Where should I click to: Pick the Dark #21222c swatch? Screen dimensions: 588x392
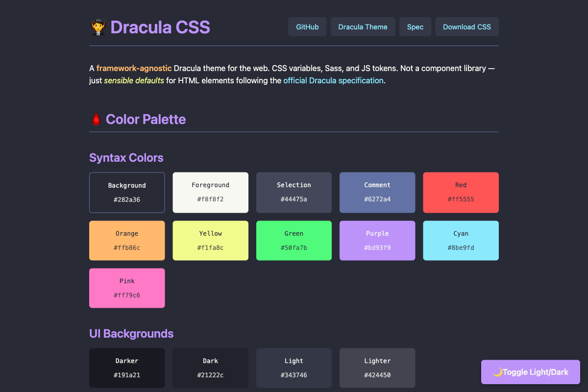point(210,368)
